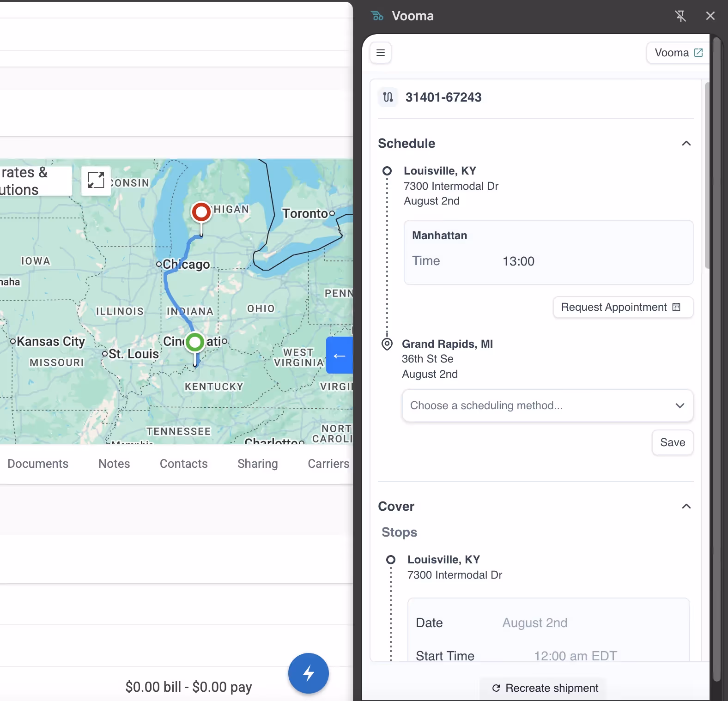Click the Chicago label on map
728x701 pixels.
pyautogui.click(x=186, y=264)
